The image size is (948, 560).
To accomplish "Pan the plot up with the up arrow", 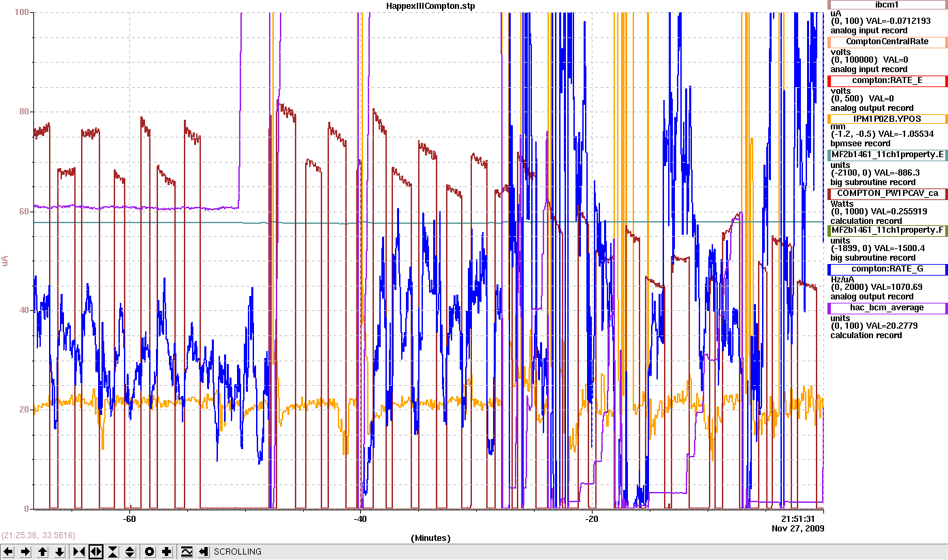I will tap(42, 552).
